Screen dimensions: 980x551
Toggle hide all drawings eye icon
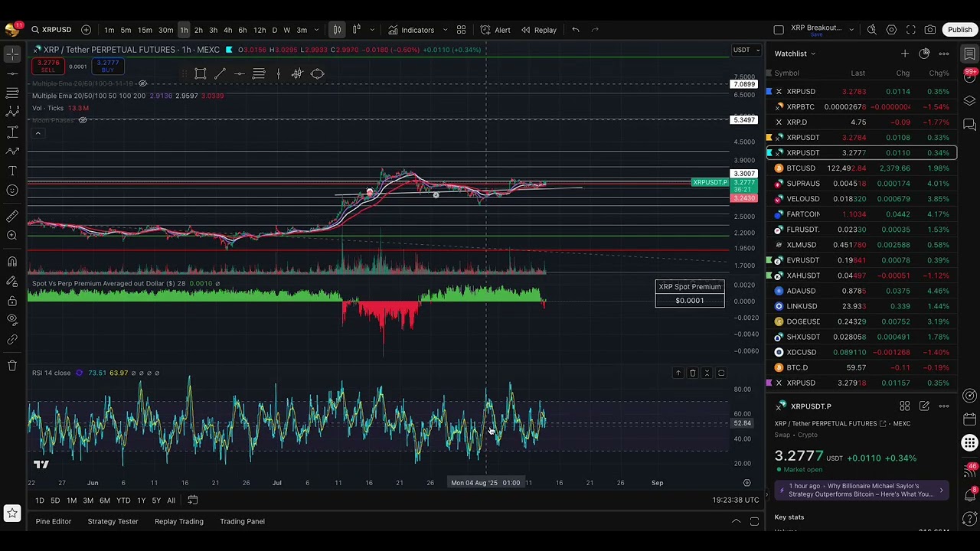tap(12, 320)
